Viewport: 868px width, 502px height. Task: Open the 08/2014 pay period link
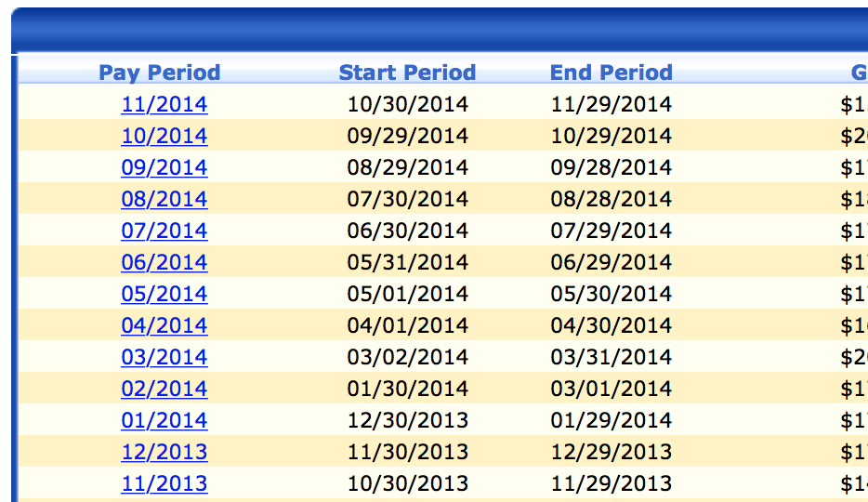(164, 199)
